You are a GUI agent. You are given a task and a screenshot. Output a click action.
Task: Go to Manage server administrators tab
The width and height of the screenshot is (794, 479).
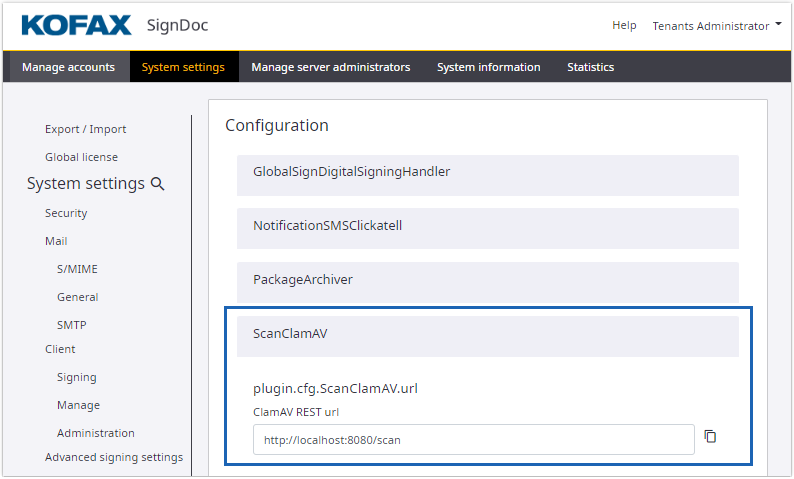click(330, 67)
